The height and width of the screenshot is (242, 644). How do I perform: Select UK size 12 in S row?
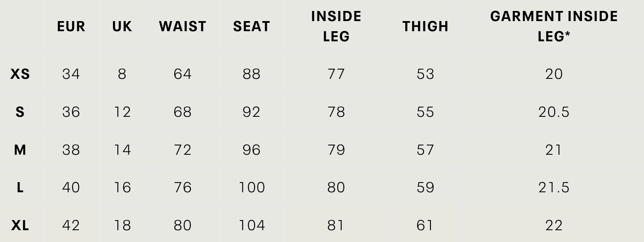pos(122,112)
